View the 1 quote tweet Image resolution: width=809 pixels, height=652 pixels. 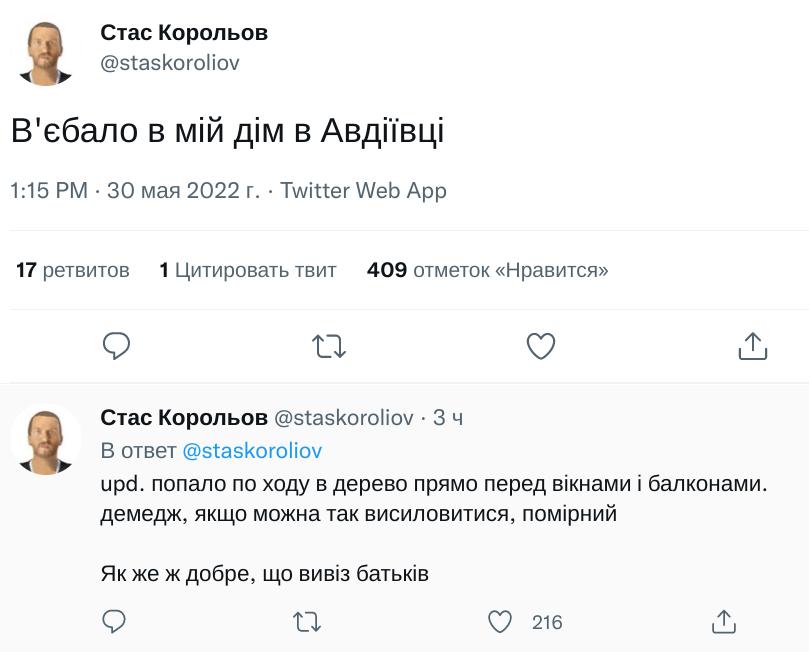[x=248, y=270]
